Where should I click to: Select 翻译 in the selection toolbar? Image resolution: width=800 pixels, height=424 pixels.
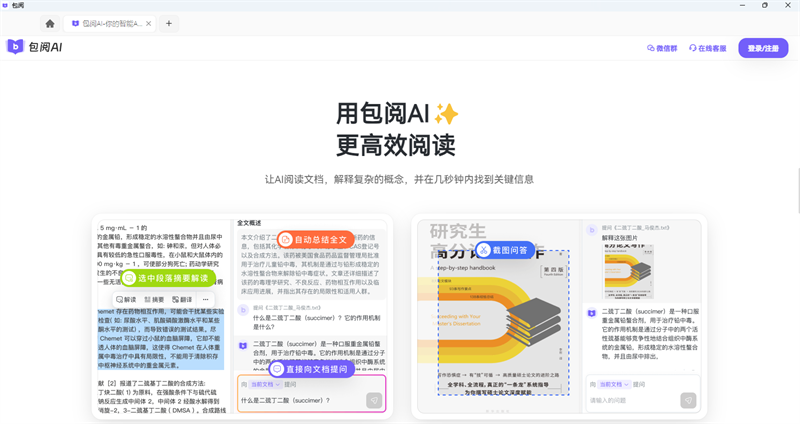tap(182, 300)
